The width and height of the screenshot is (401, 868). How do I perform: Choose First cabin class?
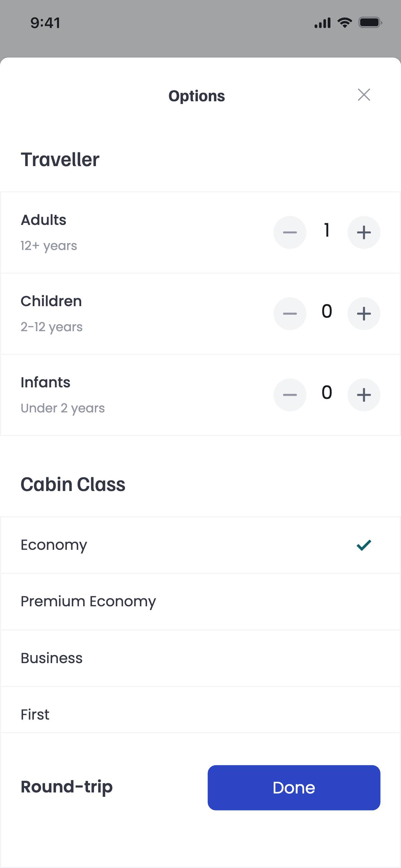[x=35, y=714]
